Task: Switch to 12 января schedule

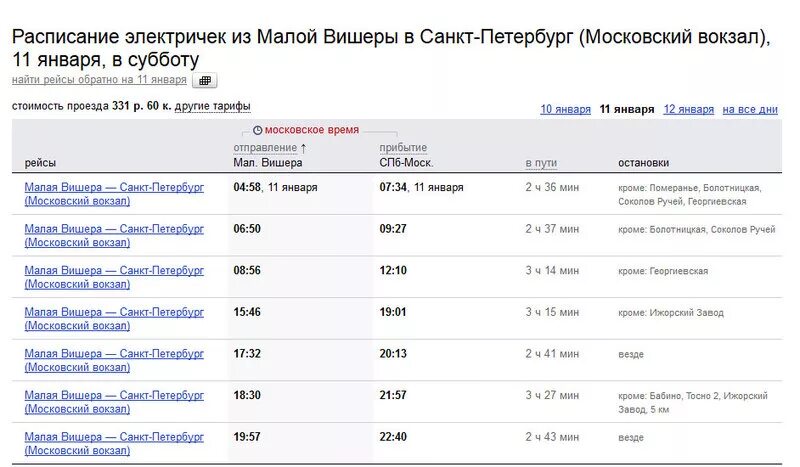Action: 688,109
